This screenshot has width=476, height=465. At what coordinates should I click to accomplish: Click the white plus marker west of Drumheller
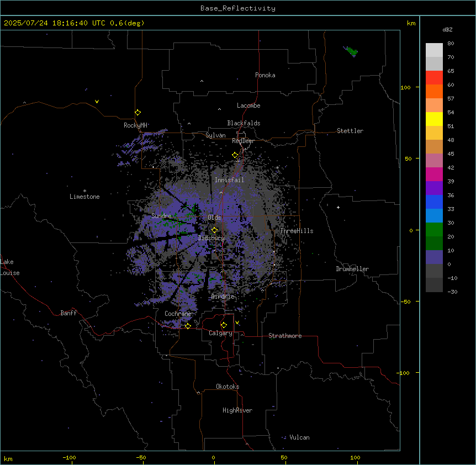pyautogui.click(x=338, y=207)
